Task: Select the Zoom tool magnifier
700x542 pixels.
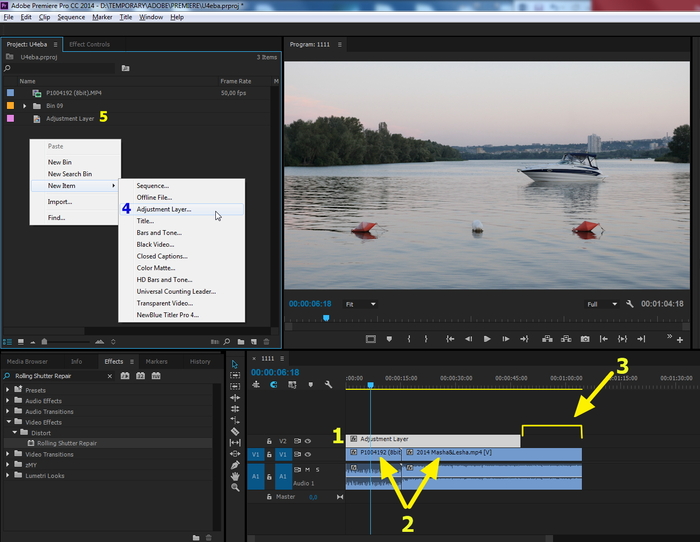Action: [235, 488]
